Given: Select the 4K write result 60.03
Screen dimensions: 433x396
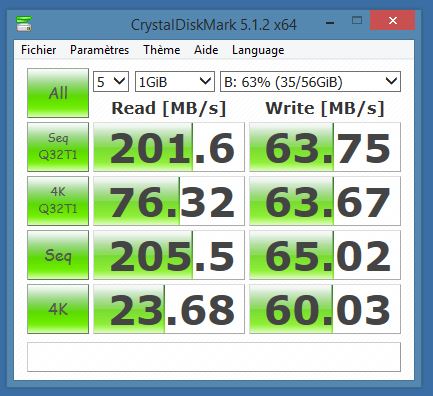Looking at the screenshot, I should (x=325, y=309).
